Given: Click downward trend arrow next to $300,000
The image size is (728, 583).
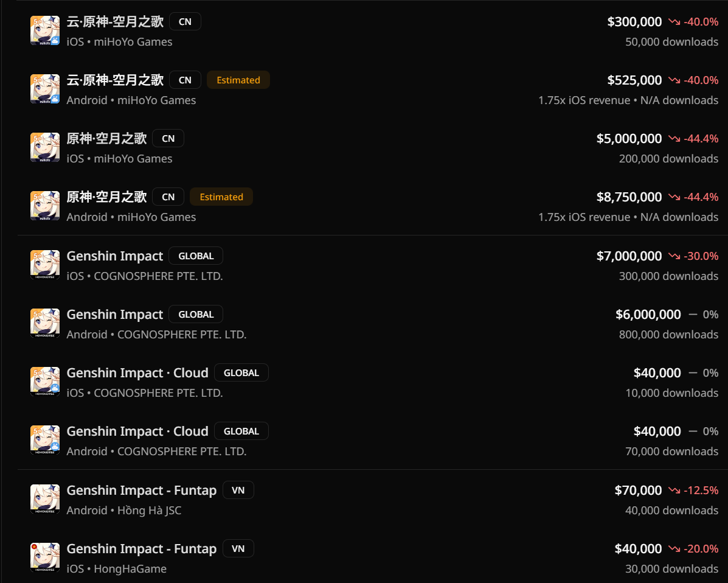Looking at the screenshot, I should pyautogui.click(x=674, y=22).
